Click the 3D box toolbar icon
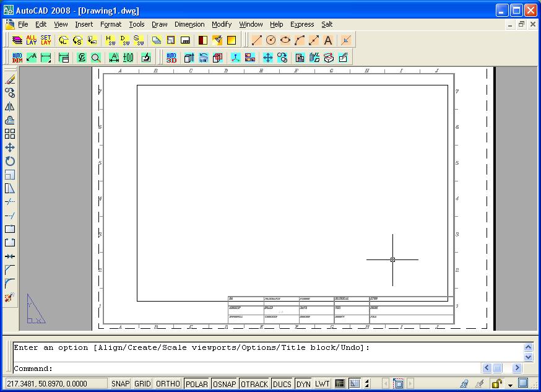This screenshot has width=541, height=392. [188, 58]
